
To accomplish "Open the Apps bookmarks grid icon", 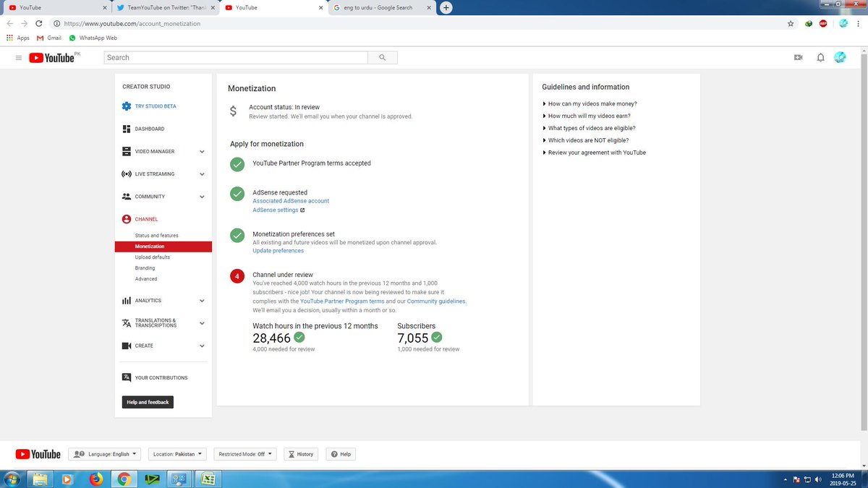I will (x=9, y=38).
